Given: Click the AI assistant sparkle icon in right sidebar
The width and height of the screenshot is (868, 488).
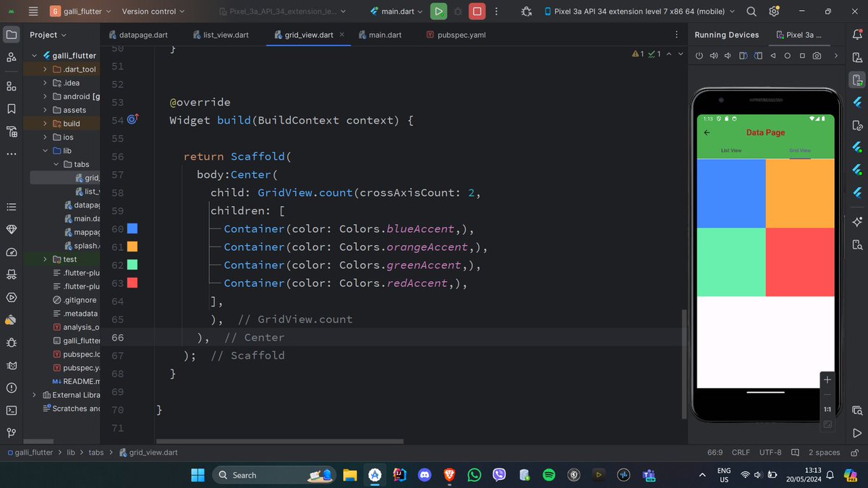Looking at the screenshot, I should [857, 222].
